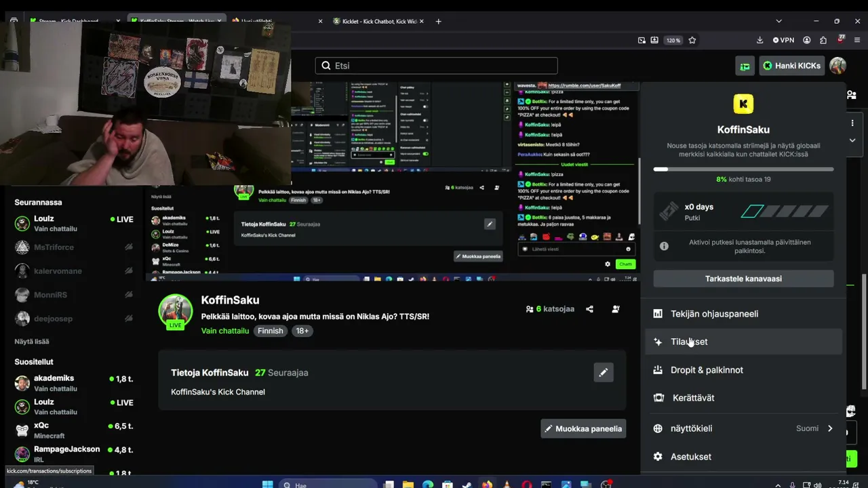This screenshot has height=488, width=868.
Task: Click the Kick logo badge above KoffinSaku name
Action: pyautogui.click(x=743, y=104)
